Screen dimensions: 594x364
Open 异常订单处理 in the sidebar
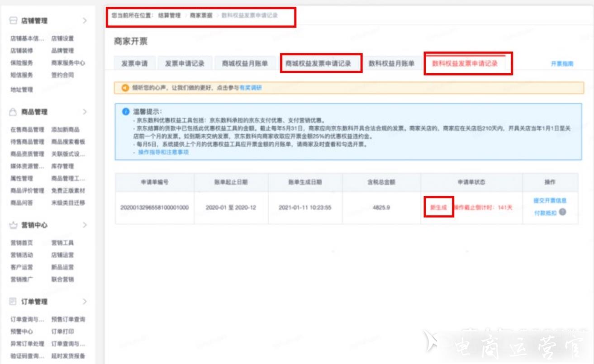[27, 344]
